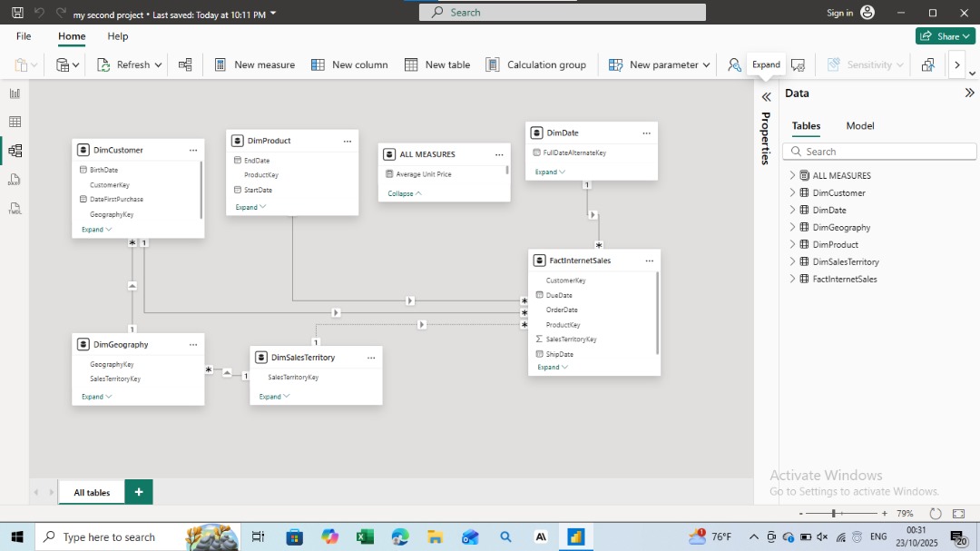The image size is (980, 551).
Task: Click the Get data icon
Action: pyautogui.click(x=63, y=64)
